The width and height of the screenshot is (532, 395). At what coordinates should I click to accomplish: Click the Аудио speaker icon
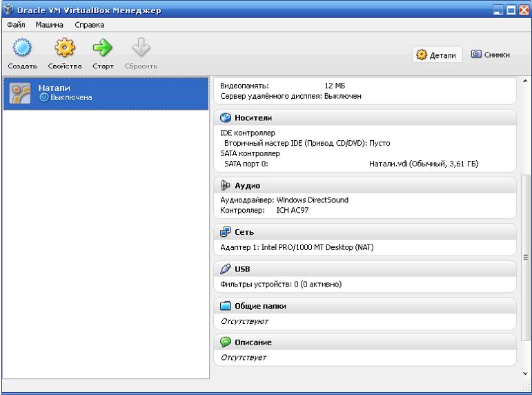[225, 186]
